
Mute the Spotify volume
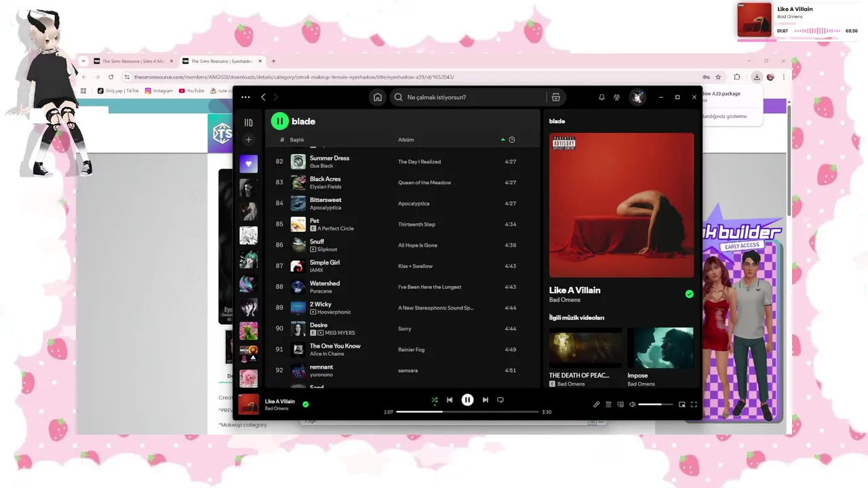point(632,405)
